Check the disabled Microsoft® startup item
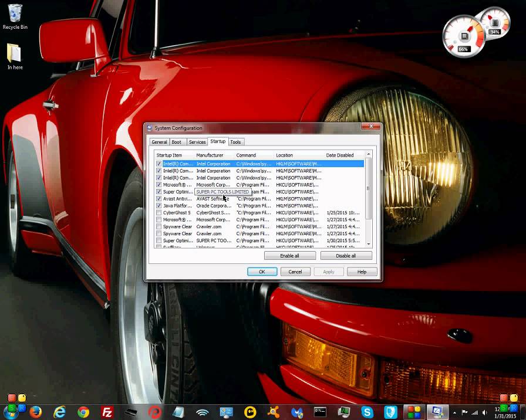This screenshot has width=526, height=420. (159, 219)
